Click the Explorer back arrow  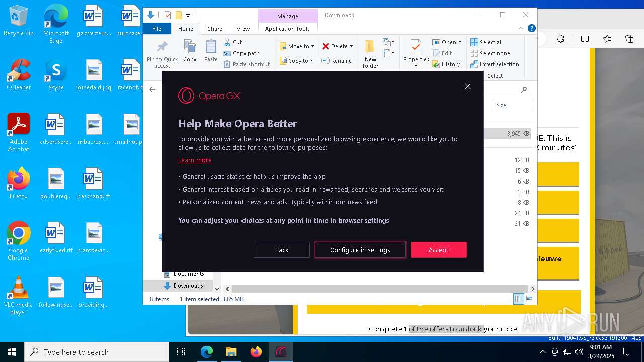[x=152, y=89]
